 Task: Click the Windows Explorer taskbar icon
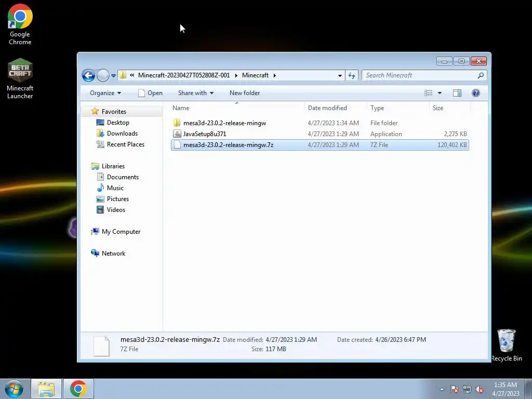pyautogui.click(x=46, y=389)
